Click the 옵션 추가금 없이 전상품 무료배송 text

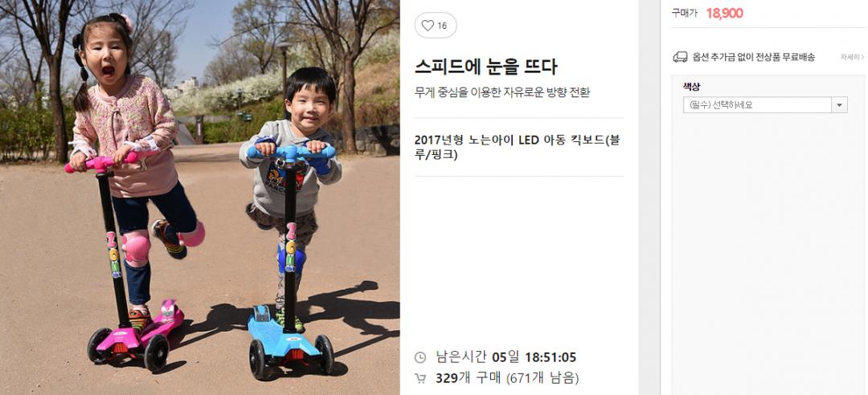click(x=753, y=57)
